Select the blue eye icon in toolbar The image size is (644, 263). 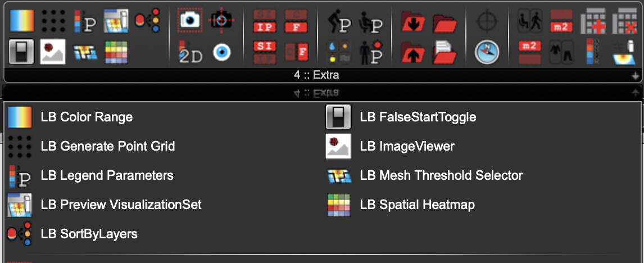coord(222,53)
